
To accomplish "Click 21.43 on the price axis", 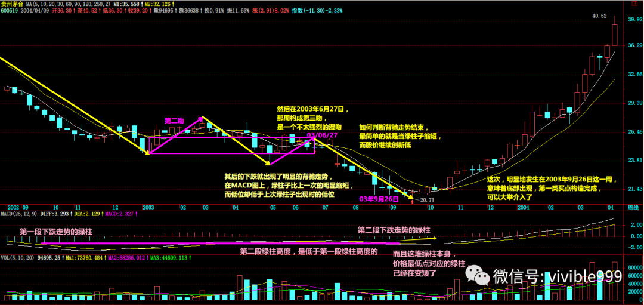I will 634,189.
